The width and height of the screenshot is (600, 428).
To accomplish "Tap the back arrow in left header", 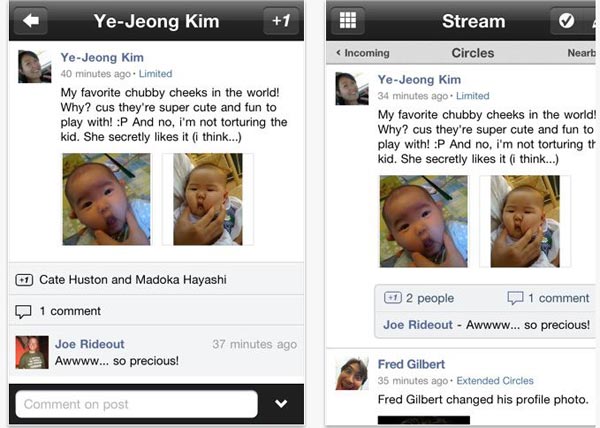I will (31, 21).
